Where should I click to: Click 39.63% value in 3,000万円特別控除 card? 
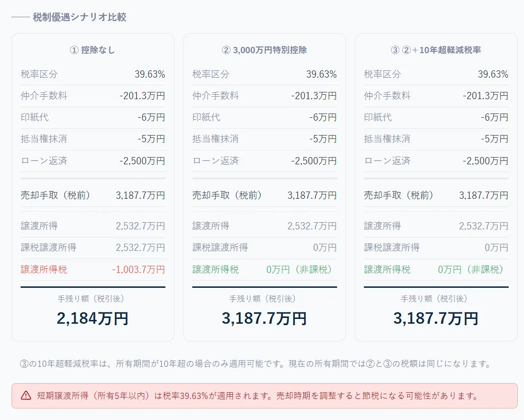click(x=322, y=74)
